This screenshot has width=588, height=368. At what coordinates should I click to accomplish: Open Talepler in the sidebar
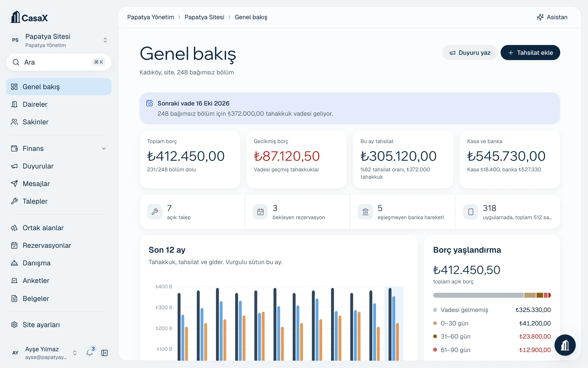(59, 201)
